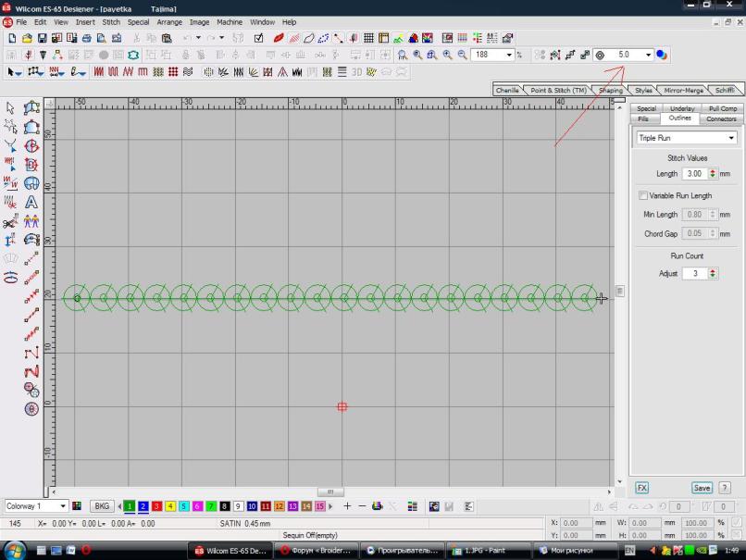
Task: Click the Print icon in the toolbar
Action: click(x=86, y=38)
